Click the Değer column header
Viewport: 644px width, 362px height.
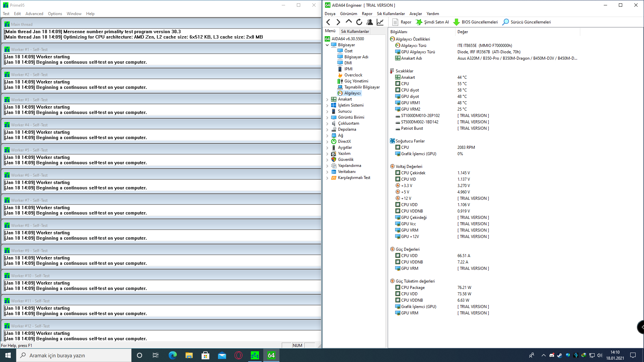[518, 32]
